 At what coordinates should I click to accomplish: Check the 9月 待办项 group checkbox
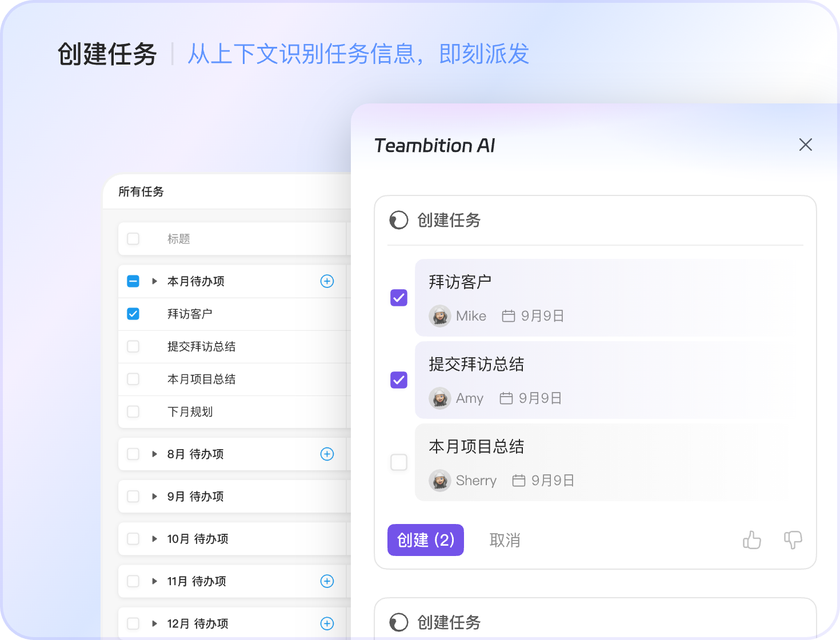[x=133, y=496]
